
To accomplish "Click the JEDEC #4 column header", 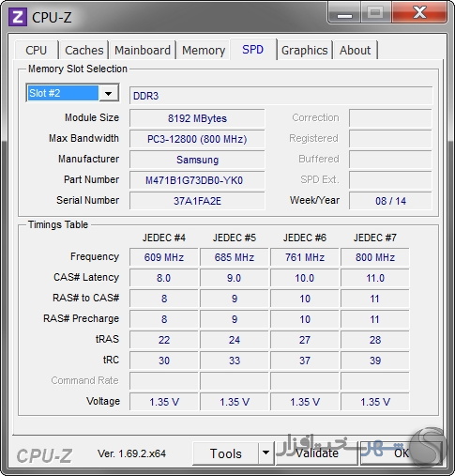I will [x=164, y=238].
